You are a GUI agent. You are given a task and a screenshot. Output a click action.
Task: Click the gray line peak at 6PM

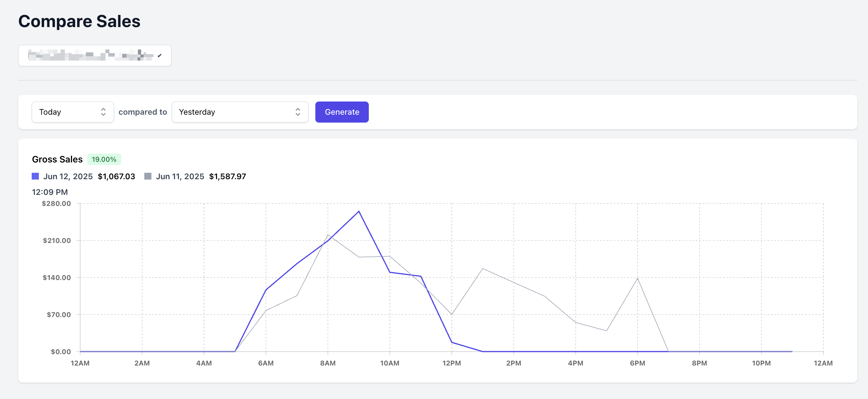(637, 278)
